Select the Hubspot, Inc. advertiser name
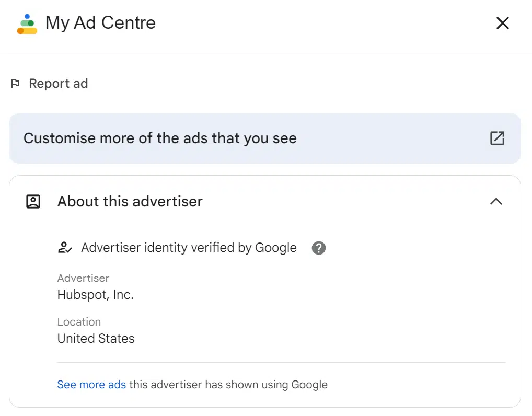The width and height of the screenshot is (532, 416). (x=96, y=295)
